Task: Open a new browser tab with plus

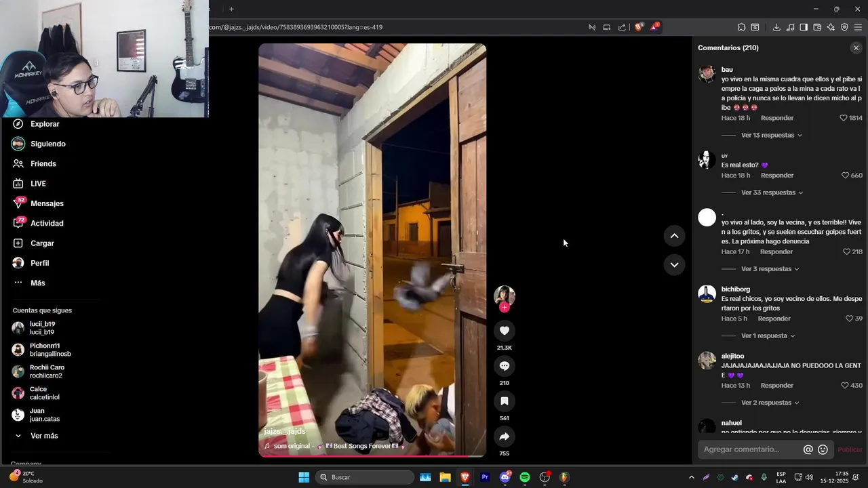Action: tap(231, 9)
